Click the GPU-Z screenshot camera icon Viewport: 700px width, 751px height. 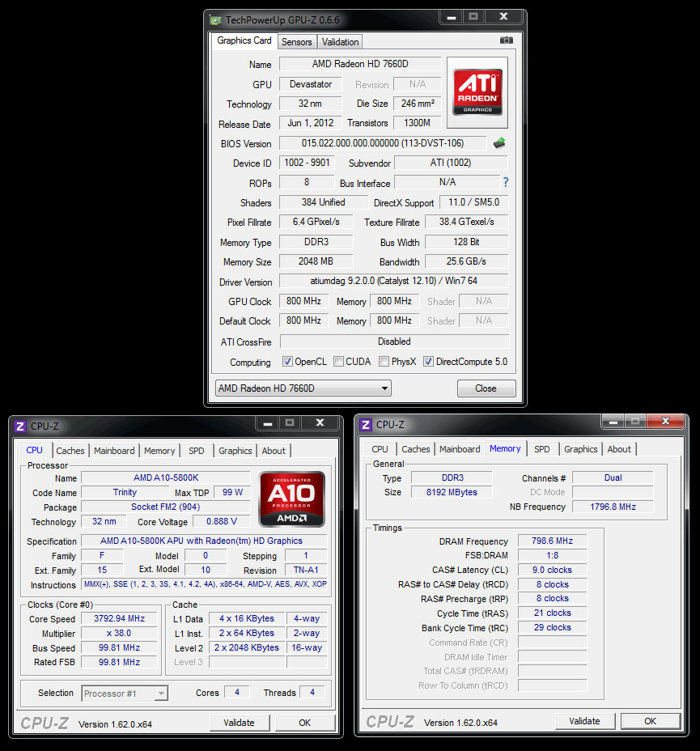point(506,40)
